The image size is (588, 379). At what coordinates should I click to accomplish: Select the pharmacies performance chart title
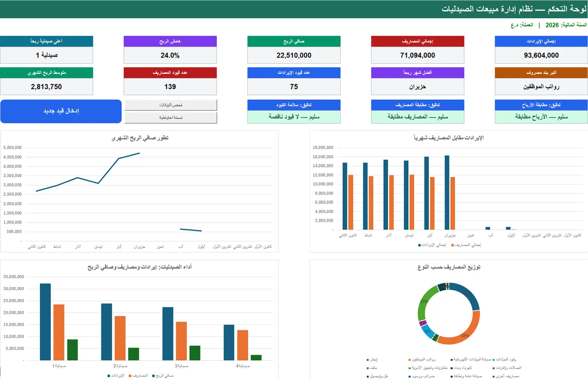coord(139,267)
